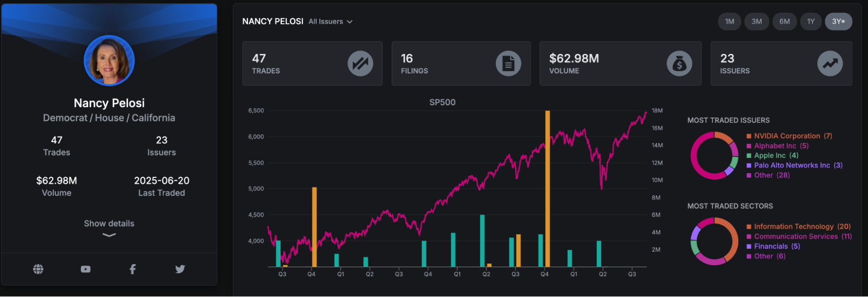Expand the Show details section
The image size is (868, 297).
[x=109, y=224]
